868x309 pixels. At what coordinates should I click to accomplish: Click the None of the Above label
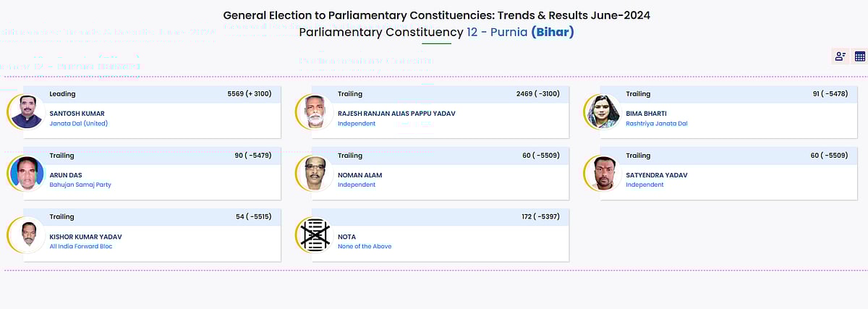365,247
